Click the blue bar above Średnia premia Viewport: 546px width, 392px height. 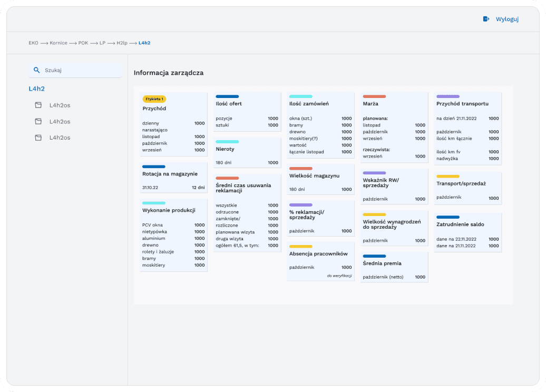pyautogui.click(x=374, y=256)
